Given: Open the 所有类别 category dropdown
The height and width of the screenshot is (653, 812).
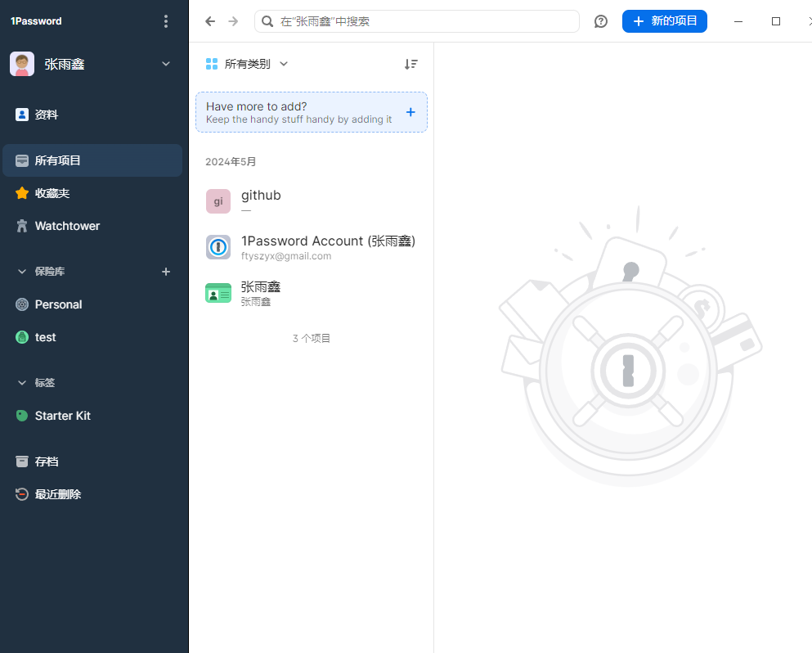Looking at the screenshot, I should tap(247, 64).
